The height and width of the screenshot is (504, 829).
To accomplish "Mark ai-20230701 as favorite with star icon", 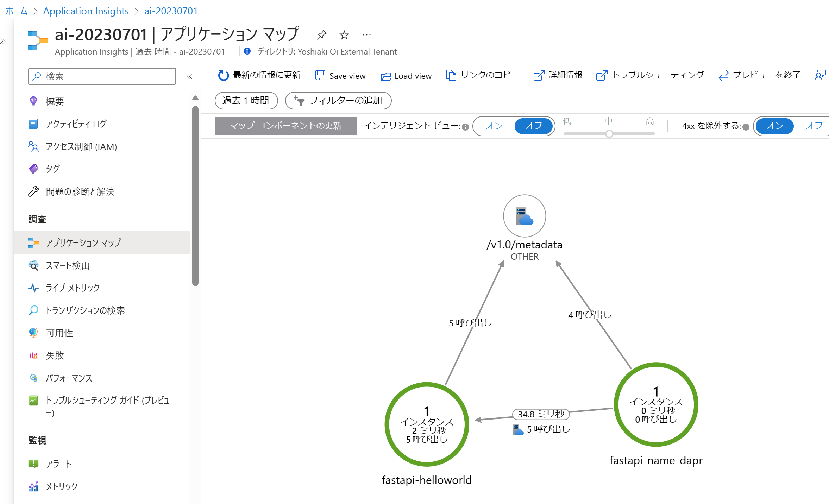I will (x=344, y=35).
